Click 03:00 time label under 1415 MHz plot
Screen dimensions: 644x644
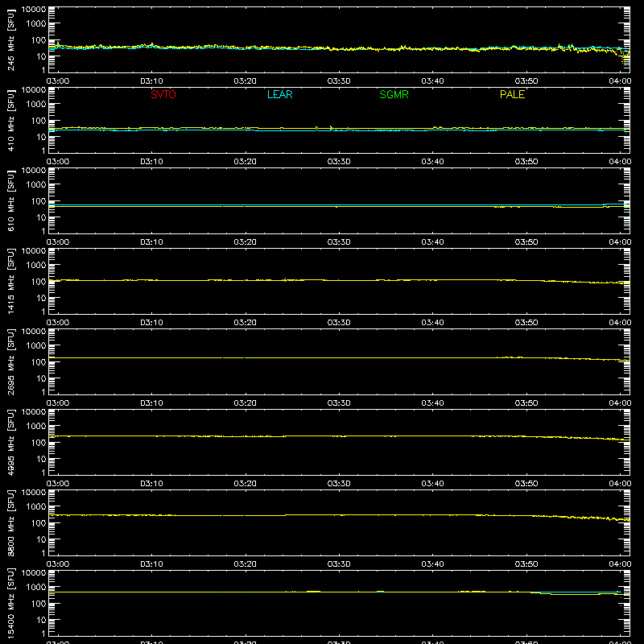click(x=58, y=323)
